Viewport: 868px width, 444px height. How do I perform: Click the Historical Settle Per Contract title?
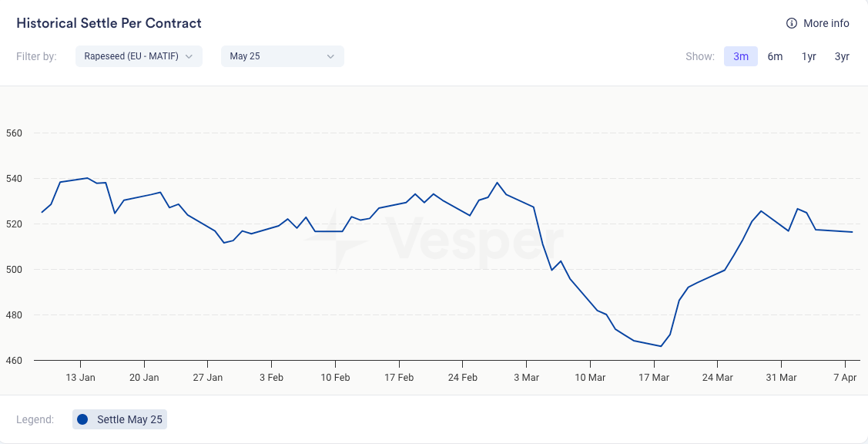pos(109,23)
